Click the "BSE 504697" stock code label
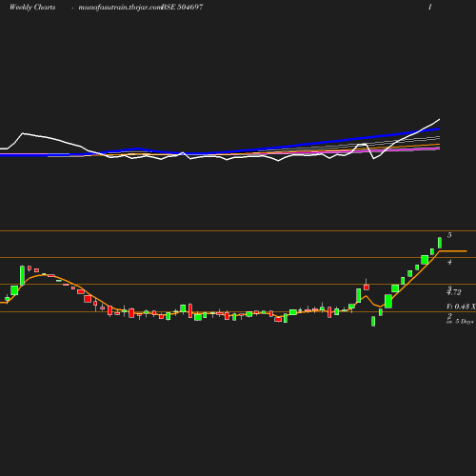476x476 pixels. (x=182, y=7)
